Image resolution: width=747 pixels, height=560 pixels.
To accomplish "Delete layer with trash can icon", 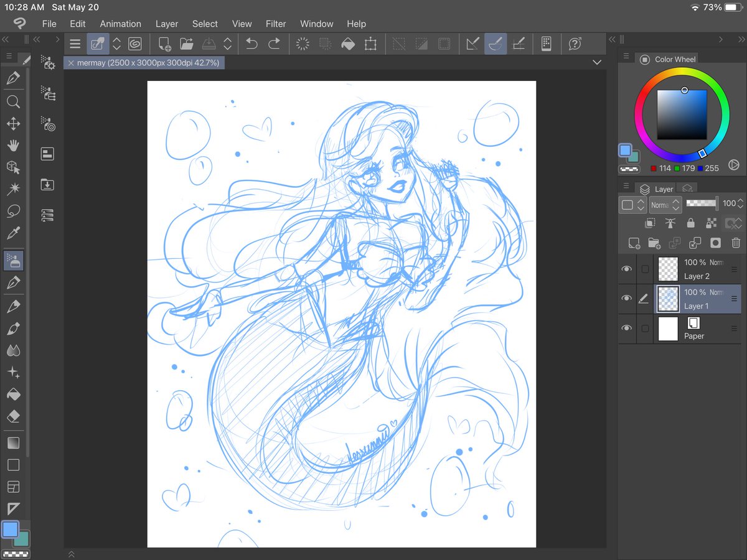I will point(736,243).
